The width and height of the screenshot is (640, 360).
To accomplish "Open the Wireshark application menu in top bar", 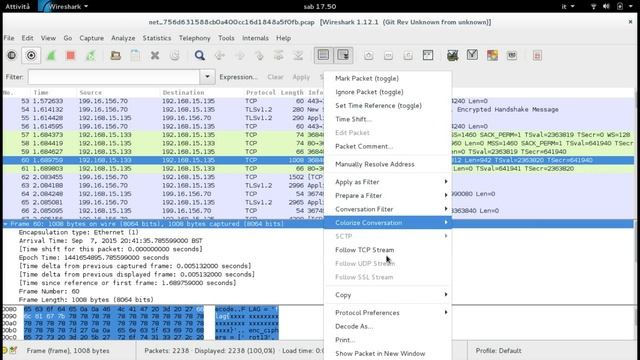I will tap(64, 6).
